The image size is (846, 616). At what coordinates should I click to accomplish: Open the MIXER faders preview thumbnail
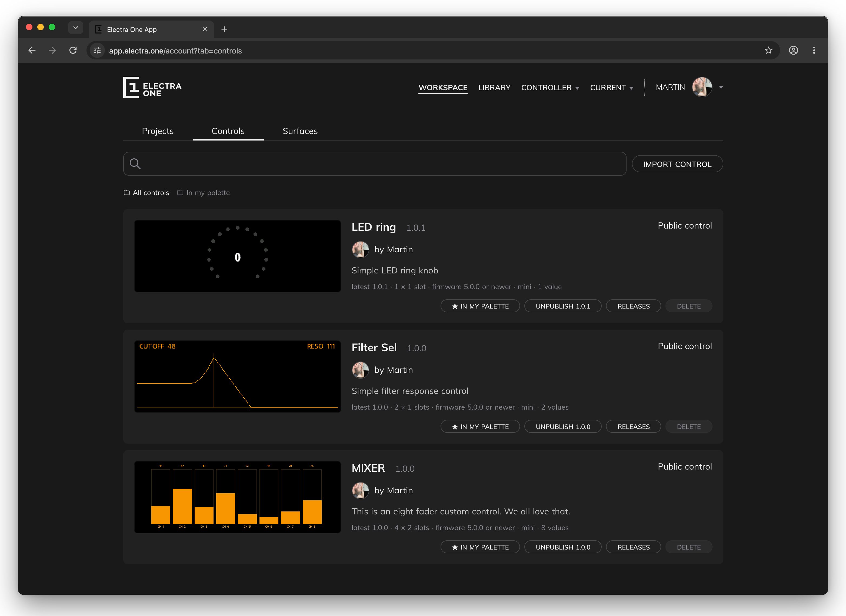(x=238, y=497)
